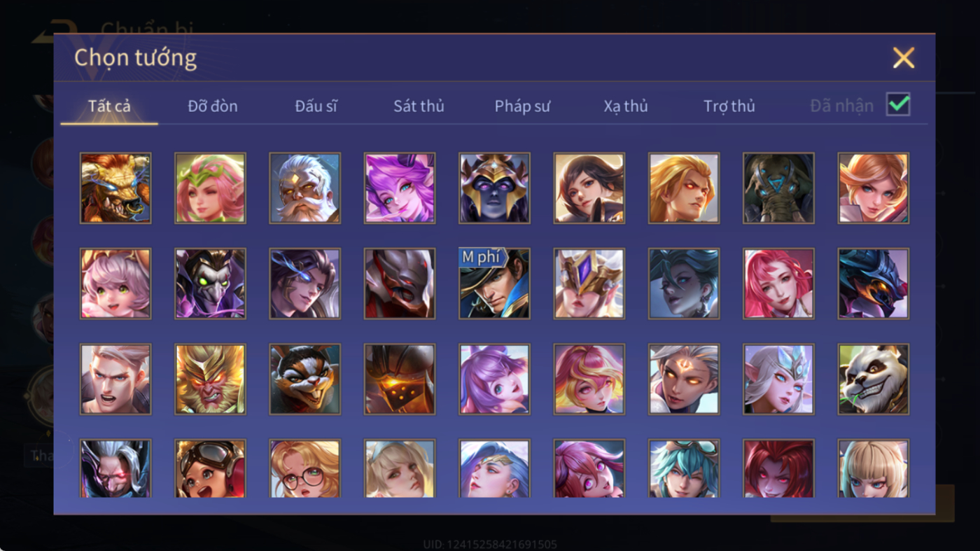Pick the purple-faced gold-helmet hero
The image size is (980, 551).
[494, 188]
